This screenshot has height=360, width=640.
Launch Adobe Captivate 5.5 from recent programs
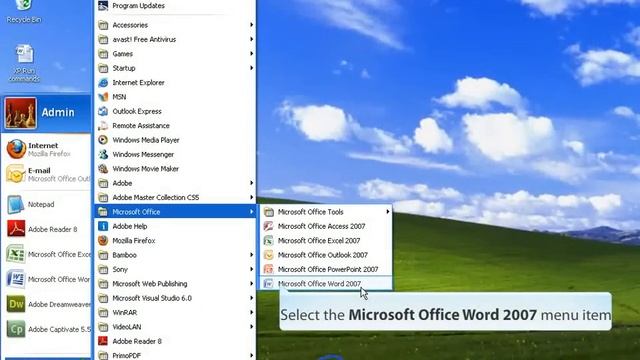[47, 329]
